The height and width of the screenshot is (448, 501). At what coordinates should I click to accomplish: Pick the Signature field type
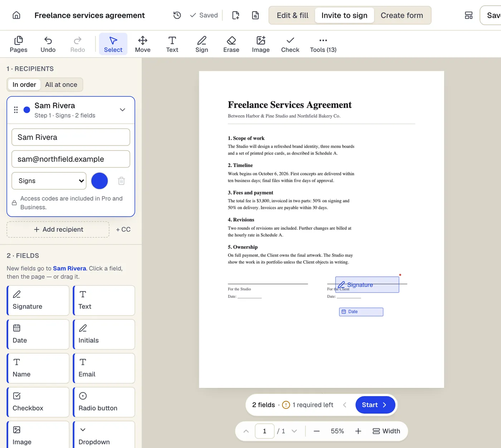[38, 300]
